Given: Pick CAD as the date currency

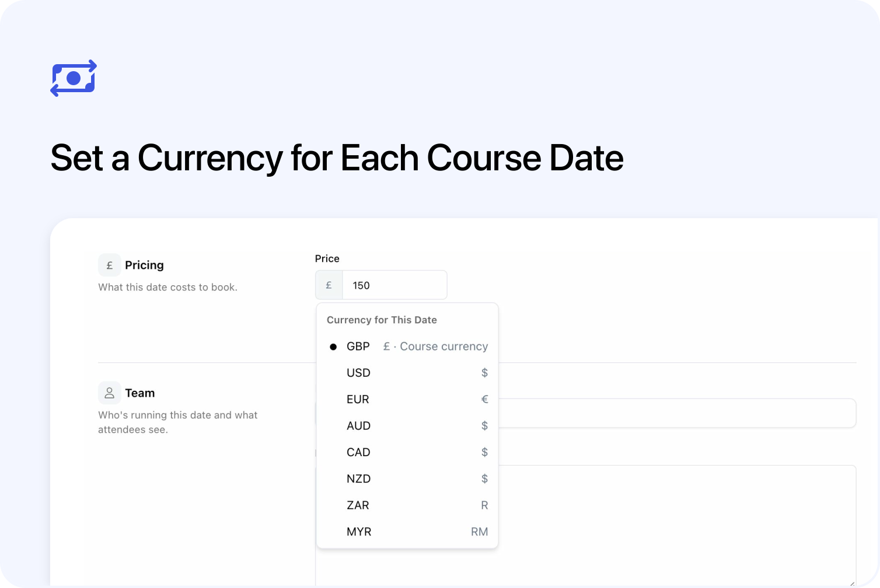Looking at the screenshot, I should [407, 452].
